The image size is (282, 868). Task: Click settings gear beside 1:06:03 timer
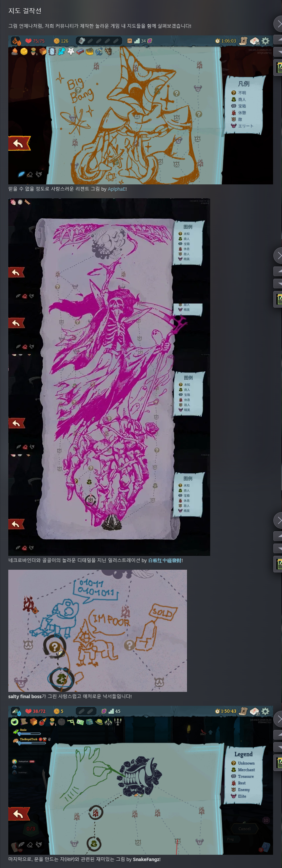265,41
